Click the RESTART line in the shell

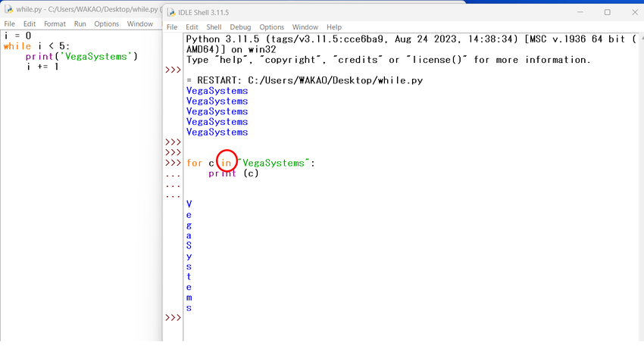pos(305,80)
